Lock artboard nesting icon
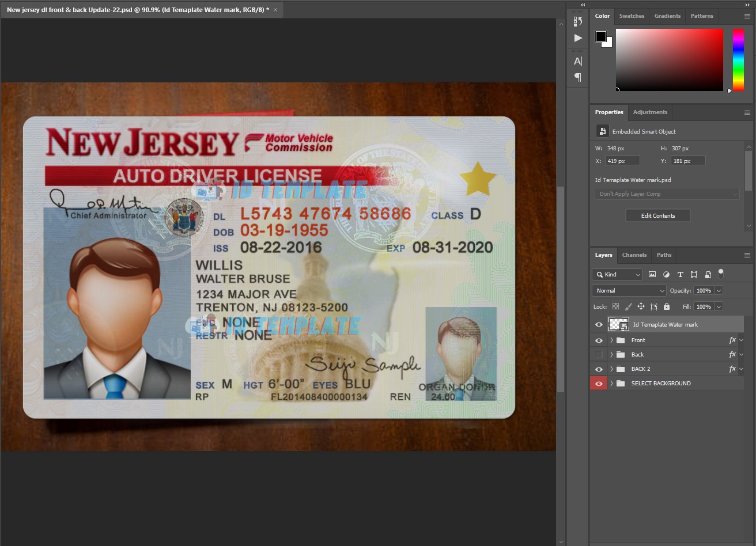Screen dimensions: 756x546 coord(654,307)
